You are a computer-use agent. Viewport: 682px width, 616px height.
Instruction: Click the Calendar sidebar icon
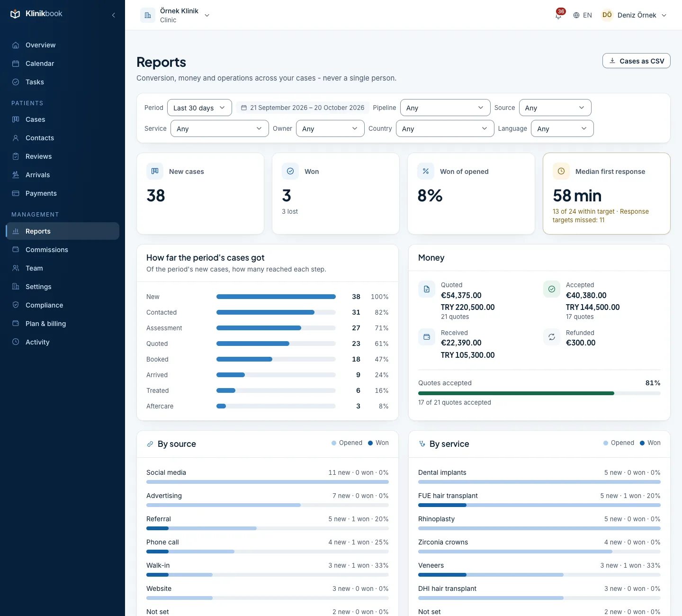[x=16, y=63]
